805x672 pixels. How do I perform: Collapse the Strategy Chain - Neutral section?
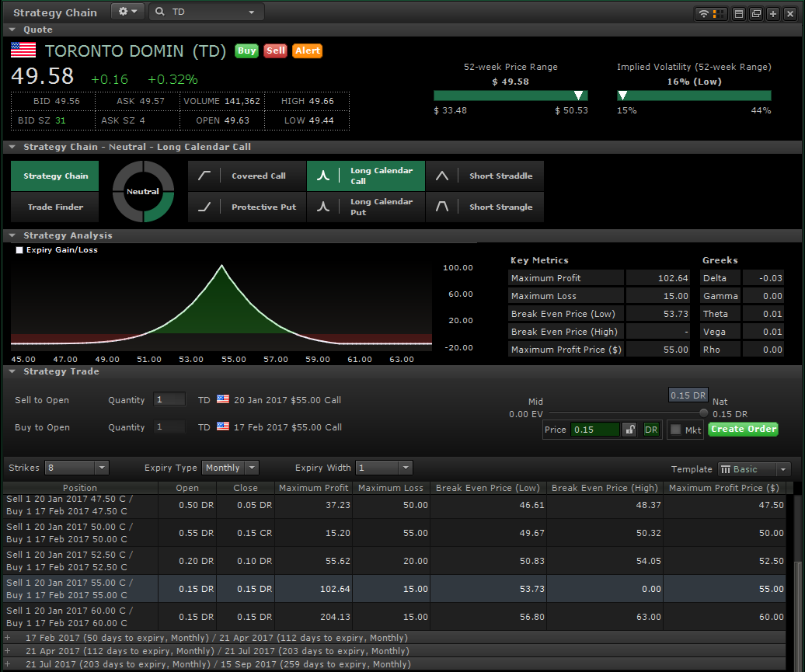[x=12, y=147]
